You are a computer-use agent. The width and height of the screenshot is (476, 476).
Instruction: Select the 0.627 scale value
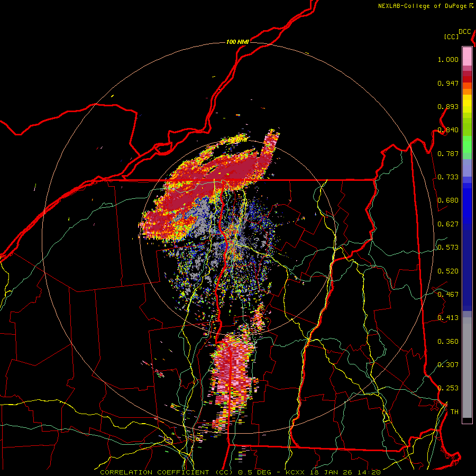tap(448, 224)
